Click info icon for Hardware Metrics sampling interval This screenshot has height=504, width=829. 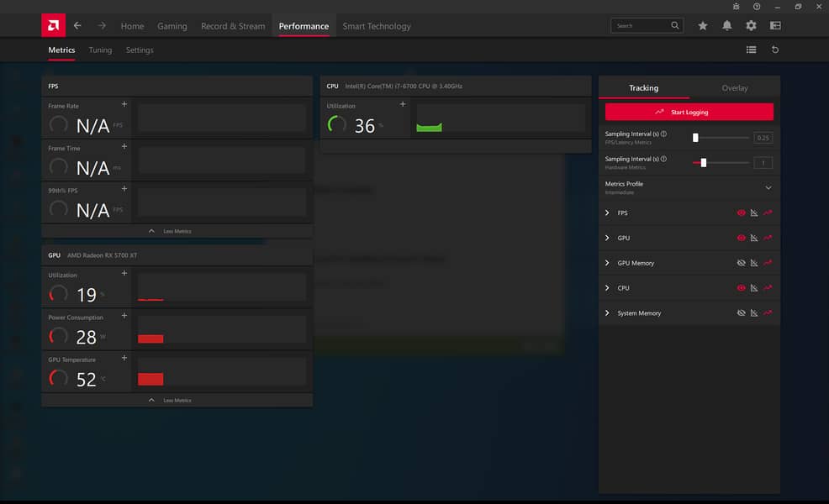point(663,159)
